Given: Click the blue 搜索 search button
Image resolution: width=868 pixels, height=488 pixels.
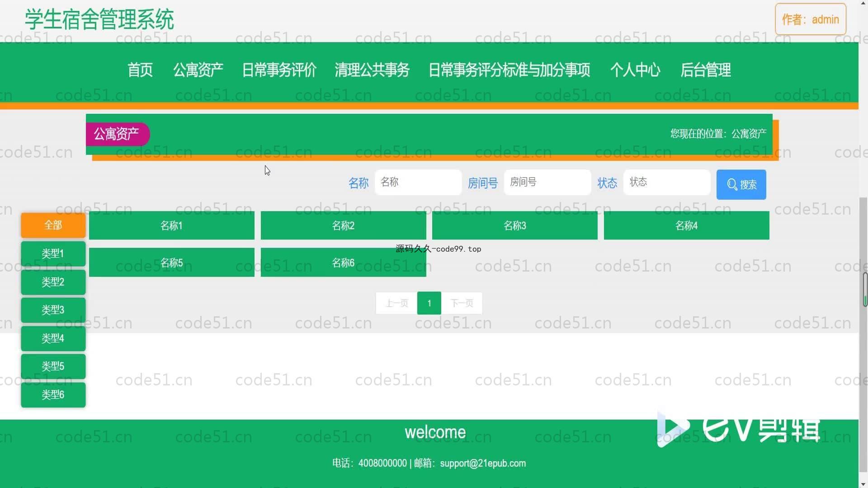Looking at the screenshot, I should [741, 184].
